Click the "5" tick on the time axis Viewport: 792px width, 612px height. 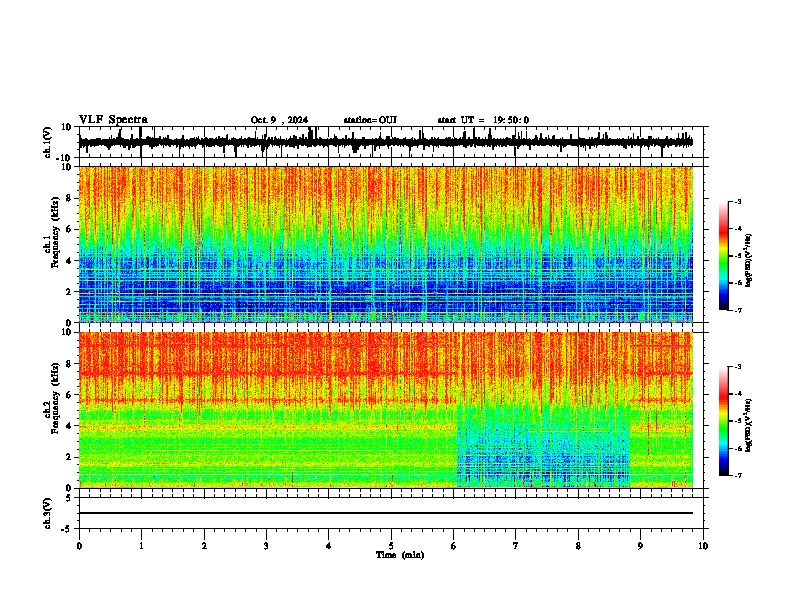pyautogui.click(x=391, y=546)
